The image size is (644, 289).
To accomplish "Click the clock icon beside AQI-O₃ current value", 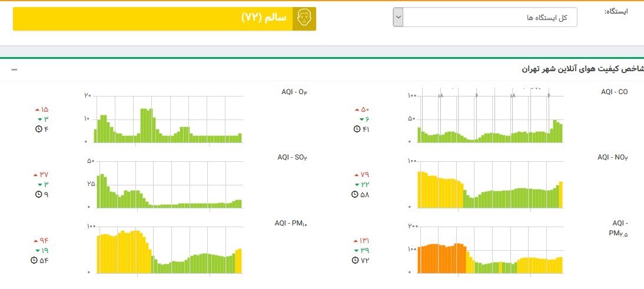I will coord(39,129).
